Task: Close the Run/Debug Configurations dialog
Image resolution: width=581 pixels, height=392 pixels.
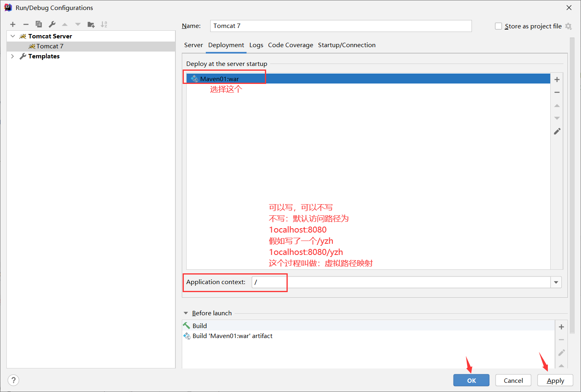Action: (x=569, y=8)
